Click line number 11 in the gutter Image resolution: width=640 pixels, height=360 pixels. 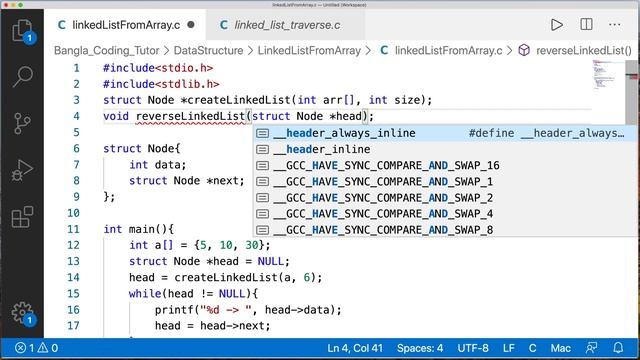click(73, 229)
